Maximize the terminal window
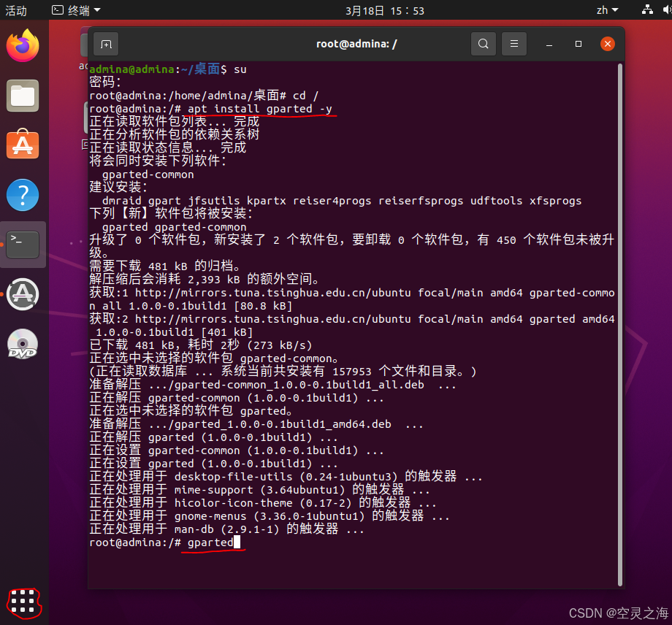The image size is (672, 625). (x=579, y=44)
